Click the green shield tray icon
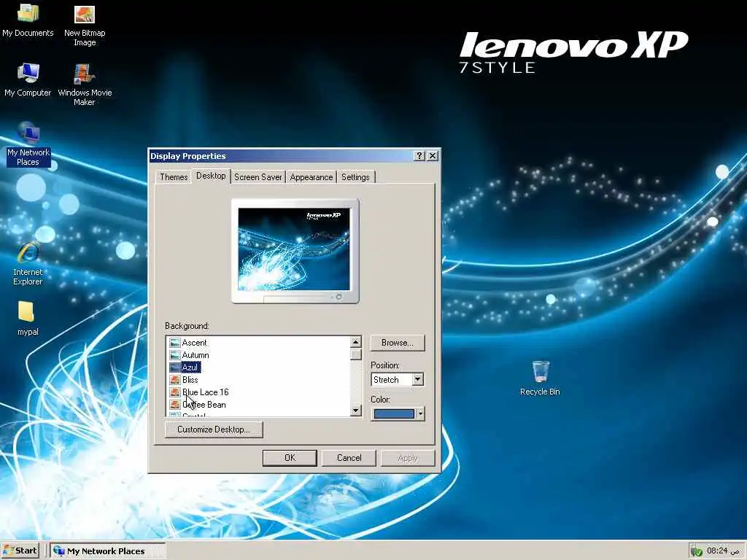The height and width of the screenshot is (560, 747). click(697, 551)
